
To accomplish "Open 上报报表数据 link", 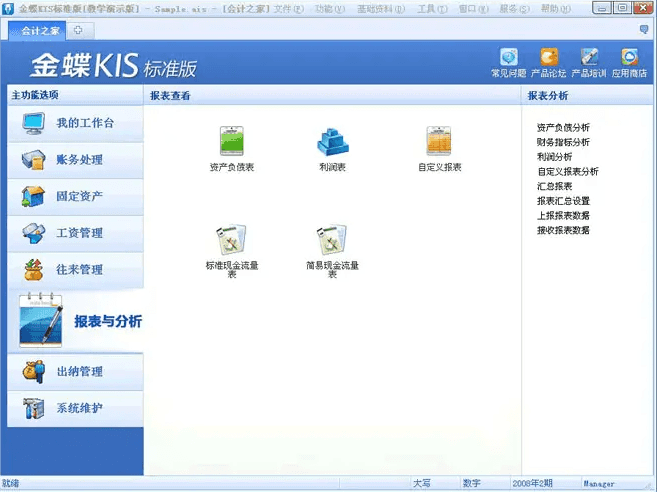I will click(563, 216).
